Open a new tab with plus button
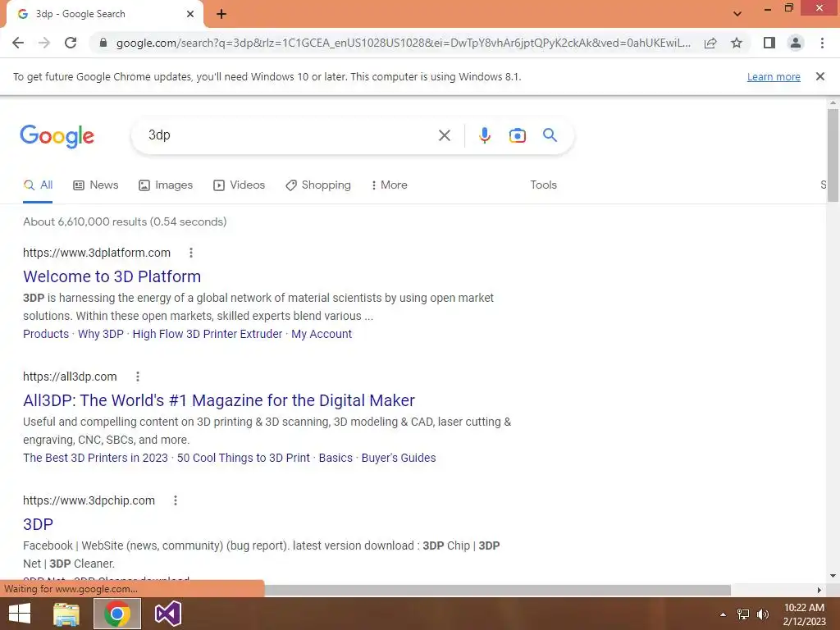Screen dimensions: 840x630 click(221, 14)
